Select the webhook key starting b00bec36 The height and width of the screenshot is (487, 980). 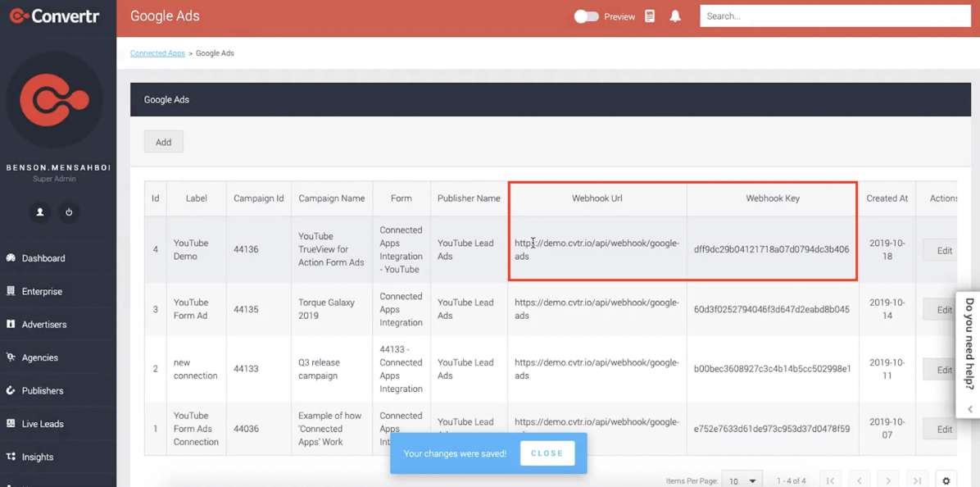tap(772, 369)
